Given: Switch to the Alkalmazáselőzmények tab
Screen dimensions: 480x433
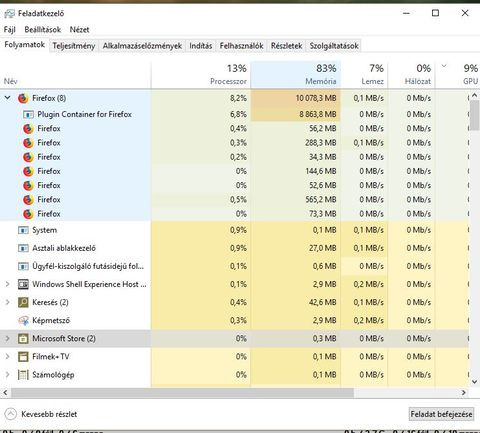Looking at the screenshot, I should [142, 46].
